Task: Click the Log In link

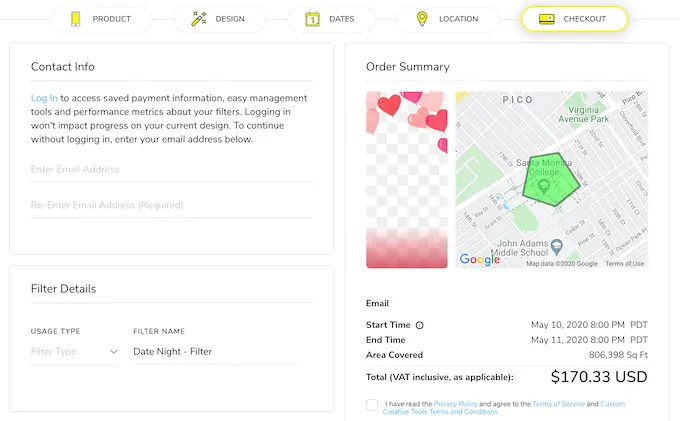Action: tap(44, 98)
